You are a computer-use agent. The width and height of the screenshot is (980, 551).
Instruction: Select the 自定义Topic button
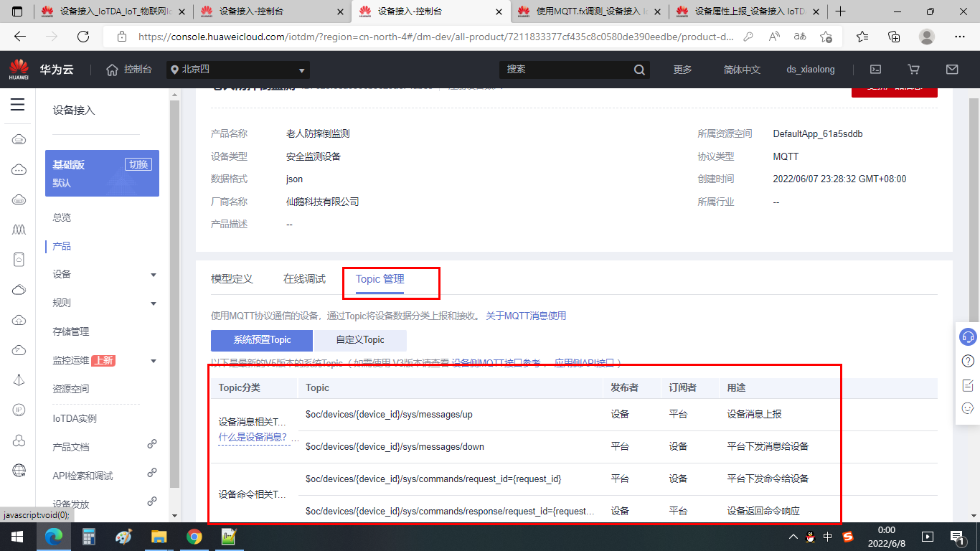(x=360, y=340)
